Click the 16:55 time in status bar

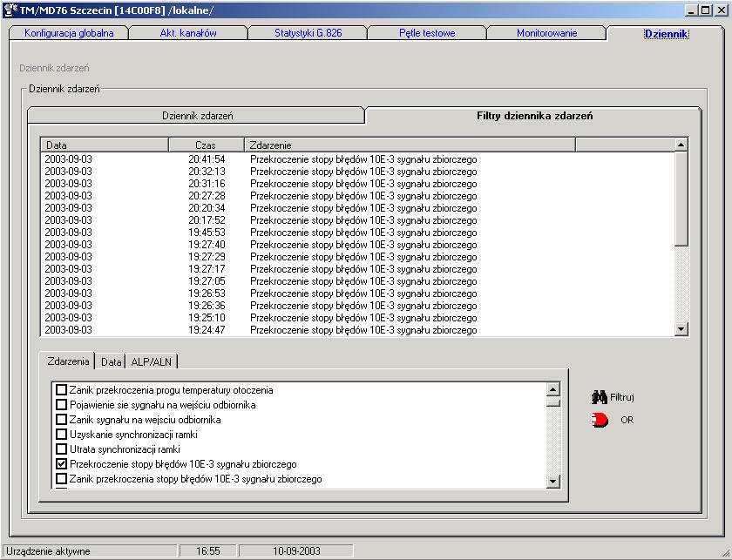(x=207, y=551)
